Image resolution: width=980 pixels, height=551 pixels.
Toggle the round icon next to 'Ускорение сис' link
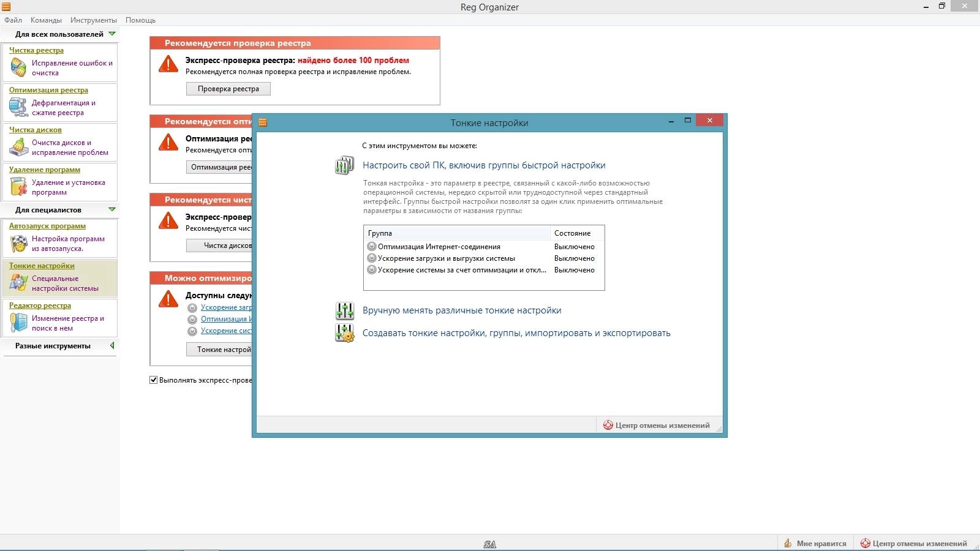tap(192, 331)
